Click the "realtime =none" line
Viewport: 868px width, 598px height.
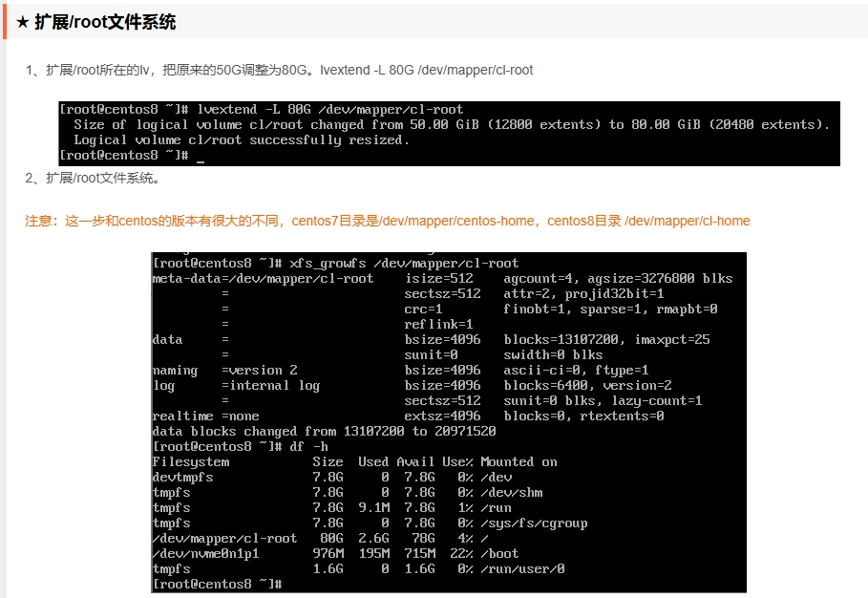click(408, 416)
